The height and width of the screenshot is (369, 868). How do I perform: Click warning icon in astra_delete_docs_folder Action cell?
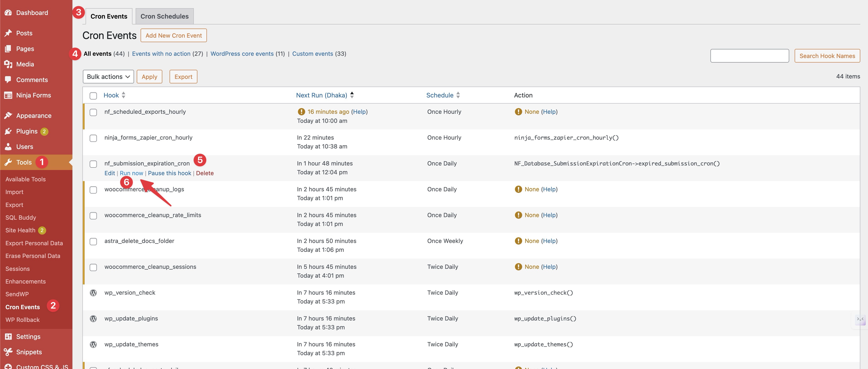pos(518,241)
